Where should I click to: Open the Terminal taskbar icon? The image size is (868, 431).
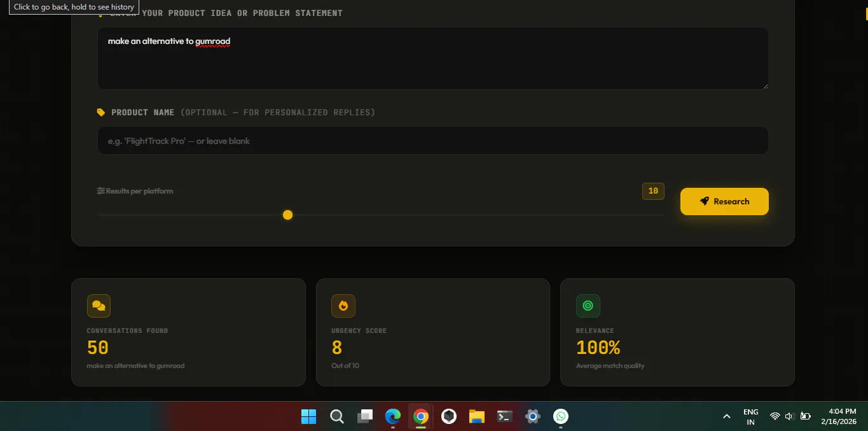(505, 416)
